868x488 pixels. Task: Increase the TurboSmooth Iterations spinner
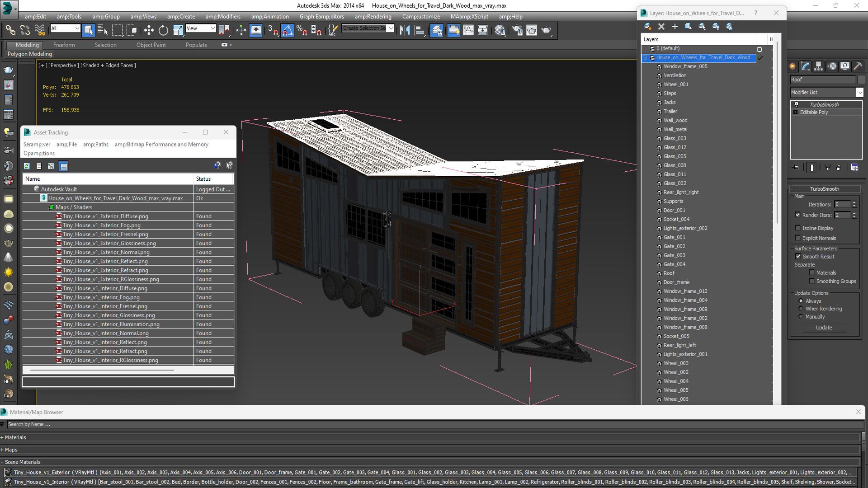coord(854,203)
